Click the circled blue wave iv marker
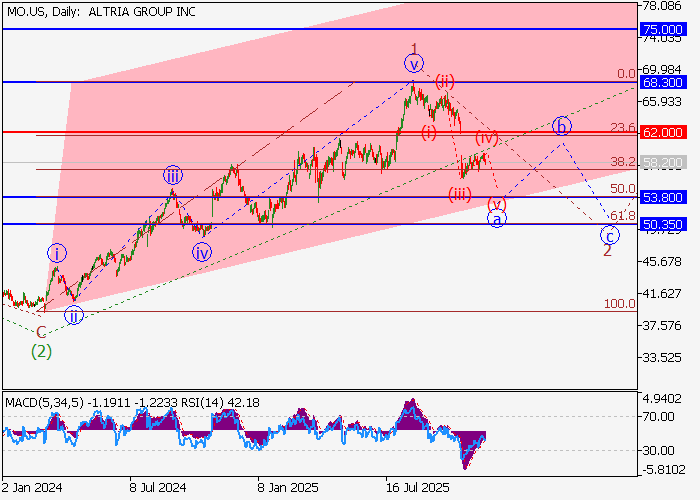 (x=202, y=253)
